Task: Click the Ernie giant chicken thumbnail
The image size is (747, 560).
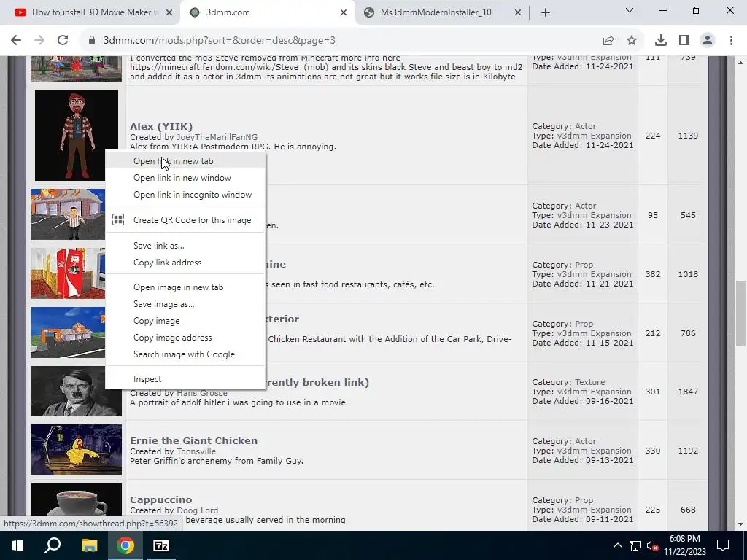Action: coord(76,450)
